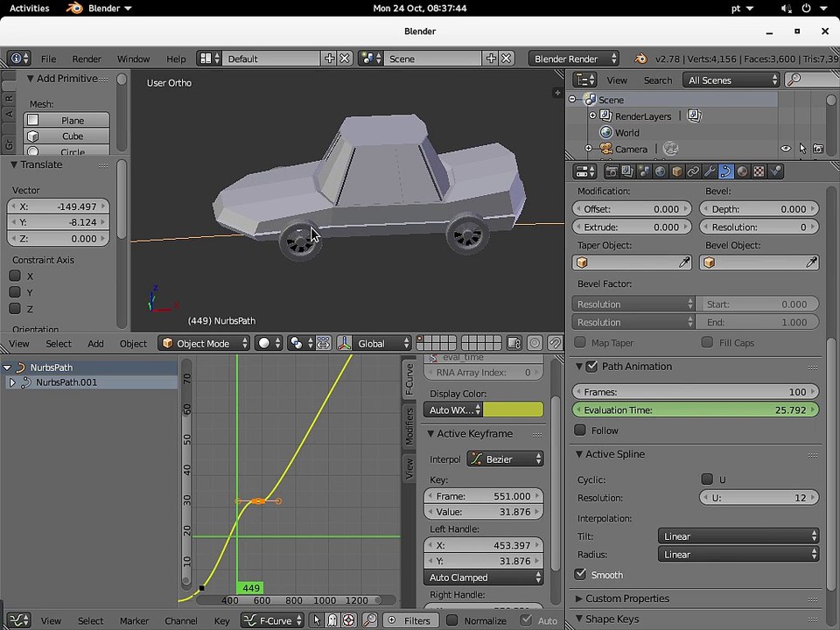Click the Camera restrict-select arrow icon in outliner
The height and width of the screenshot is (630, 840).
(x=802, y=149)
